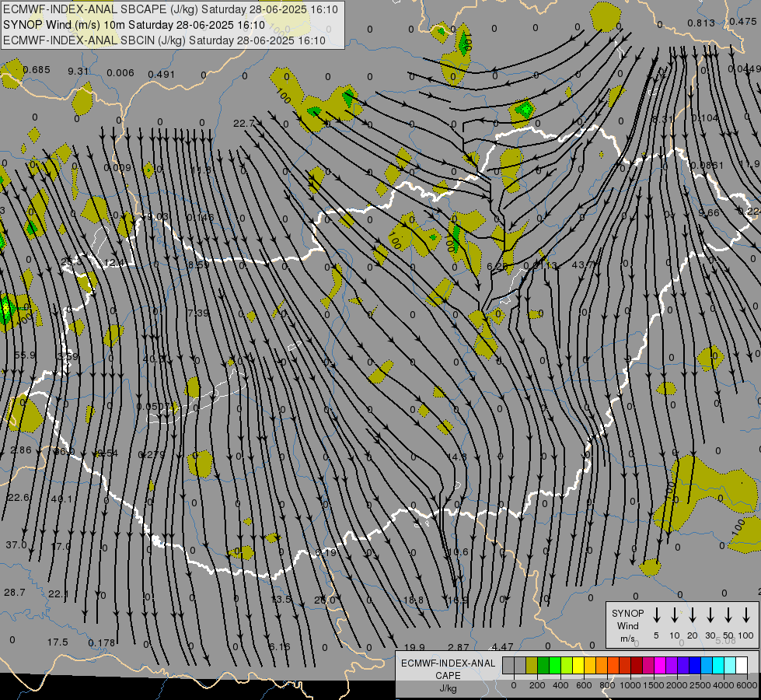Click the 28.7 value on the map
Image resolution: width=761 pixels, height=700 pixels.
click(15, 592)
